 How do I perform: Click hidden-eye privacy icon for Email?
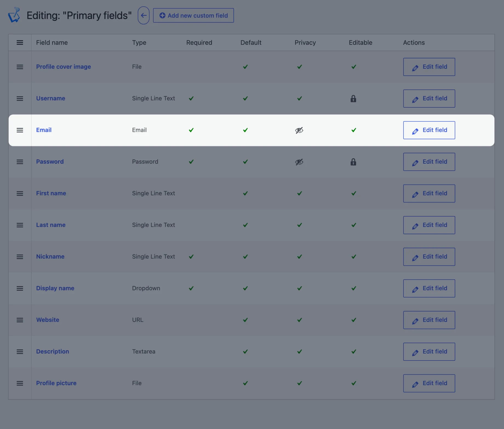[x=299, y=130]
